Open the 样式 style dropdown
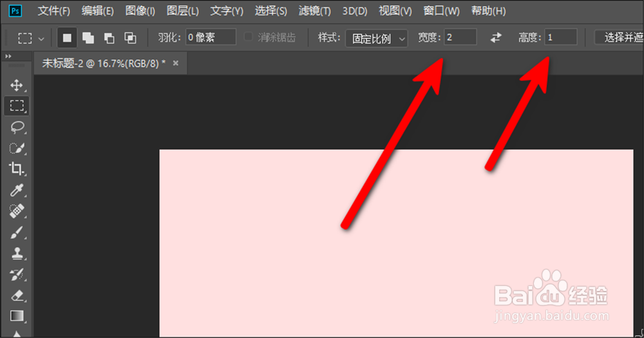644x338 pixels. click(376, 39)
